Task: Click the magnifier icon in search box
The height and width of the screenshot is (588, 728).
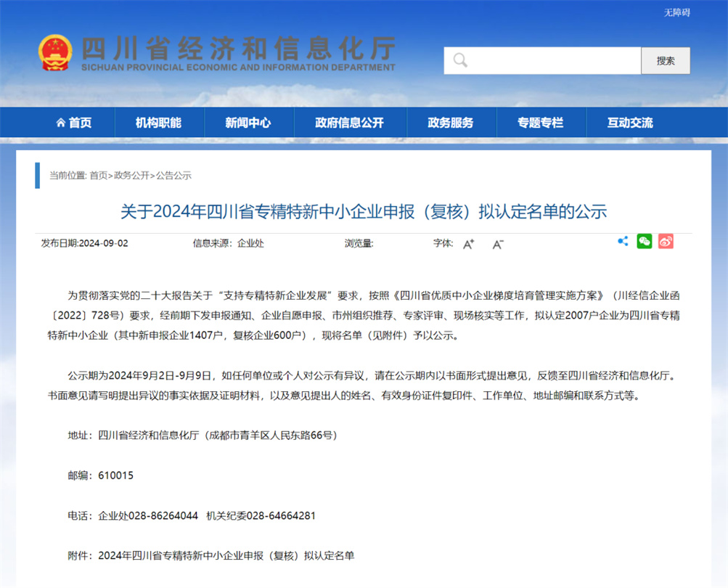Action: [x=460, y=60]
